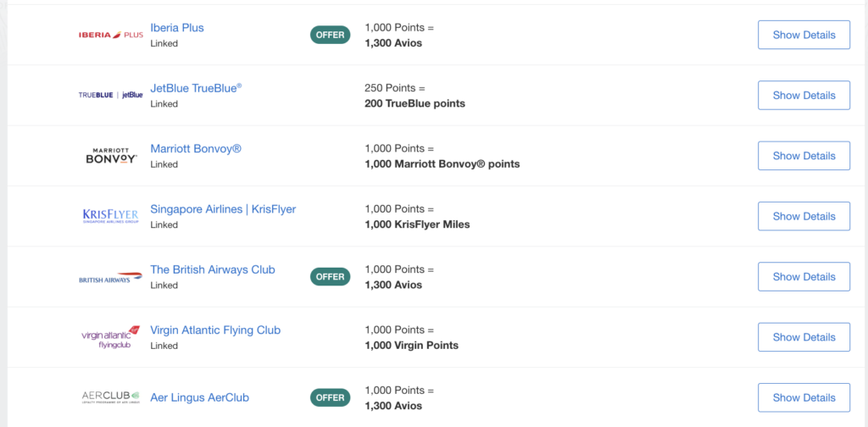Expand Show Details for Marriott Bonvoy
Screen dimensions: 868x427
pyautogui.click(x=804, y=156)
